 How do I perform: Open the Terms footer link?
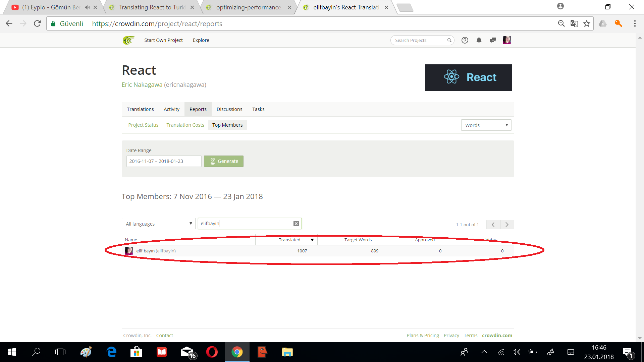click(471, 336)
